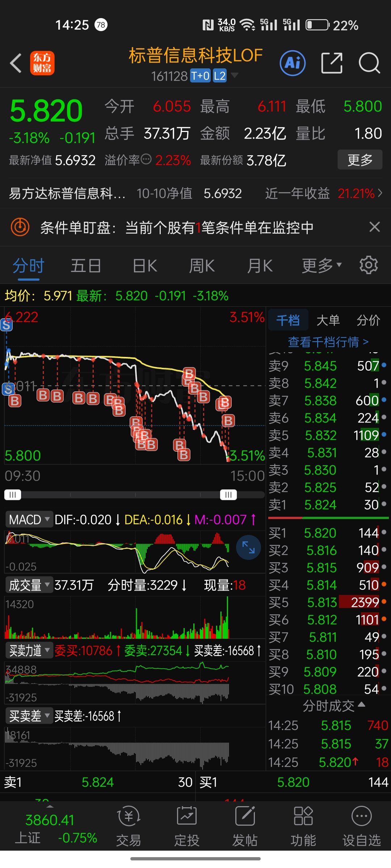
Task: Open the AI assistant icon
Action: (293, 63)
